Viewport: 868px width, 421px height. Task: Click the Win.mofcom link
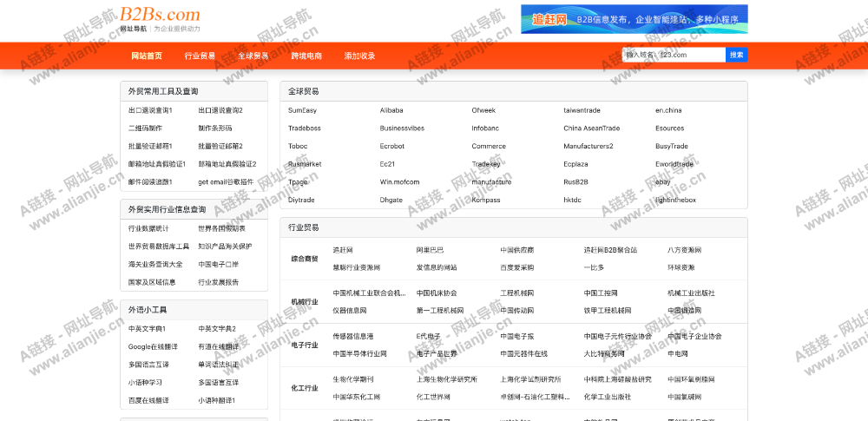click(399, 181)
